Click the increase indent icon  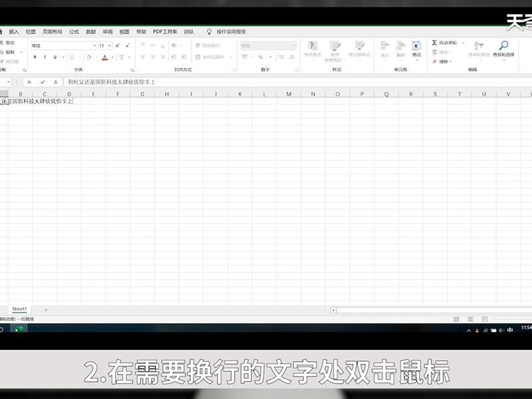pyautogui.click(x=184, y=57)
